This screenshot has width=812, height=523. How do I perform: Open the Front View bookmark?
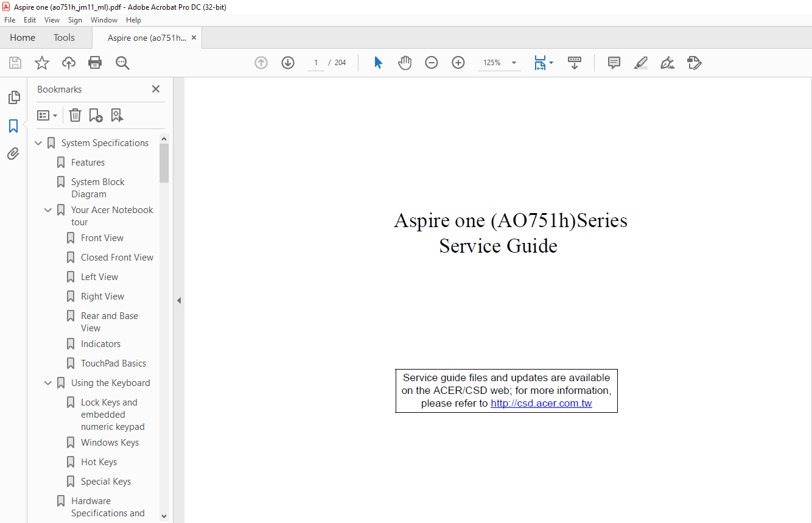[x=102, y=238]
